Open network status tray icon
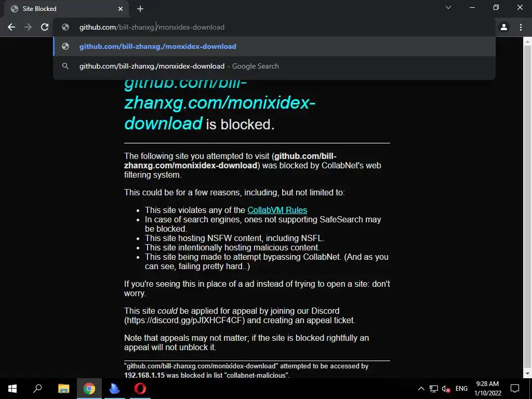 [x=434, y=389]
